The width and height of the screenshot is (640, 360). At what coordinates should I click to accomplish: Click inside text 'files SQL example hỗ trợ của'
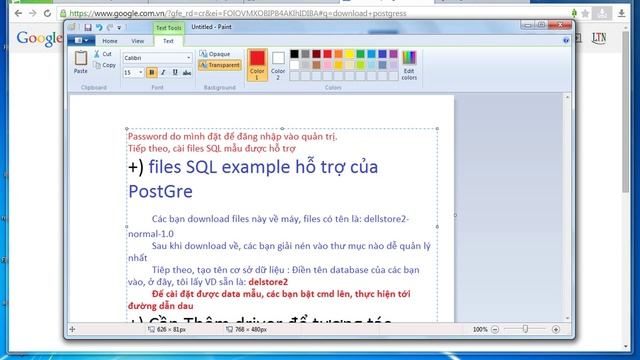(263, 167)
